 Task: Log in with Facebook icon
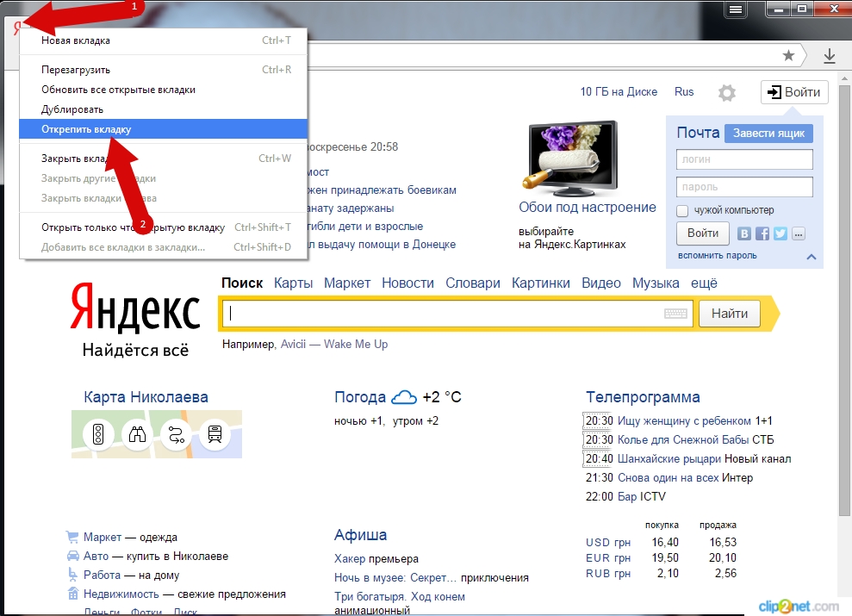click(762, 233)
